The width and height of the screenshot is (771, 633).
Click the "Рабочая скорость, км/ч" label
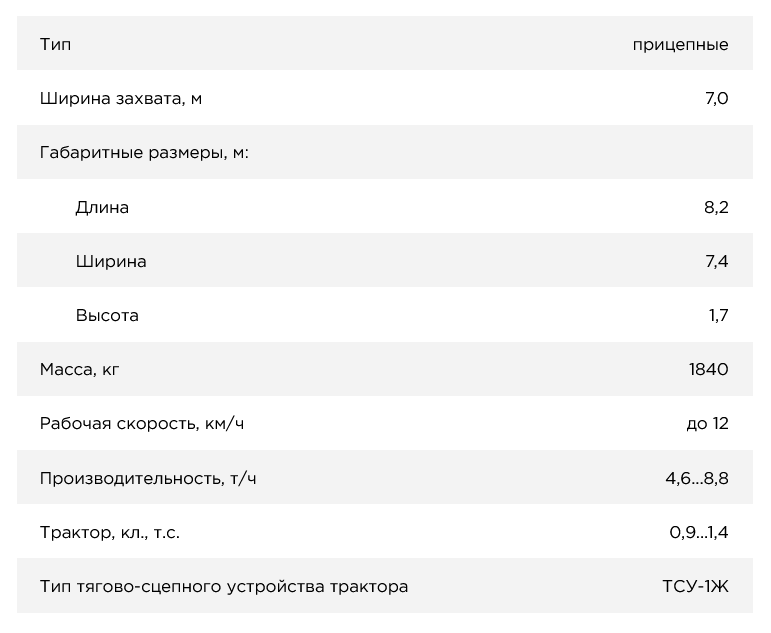[142, 423]
